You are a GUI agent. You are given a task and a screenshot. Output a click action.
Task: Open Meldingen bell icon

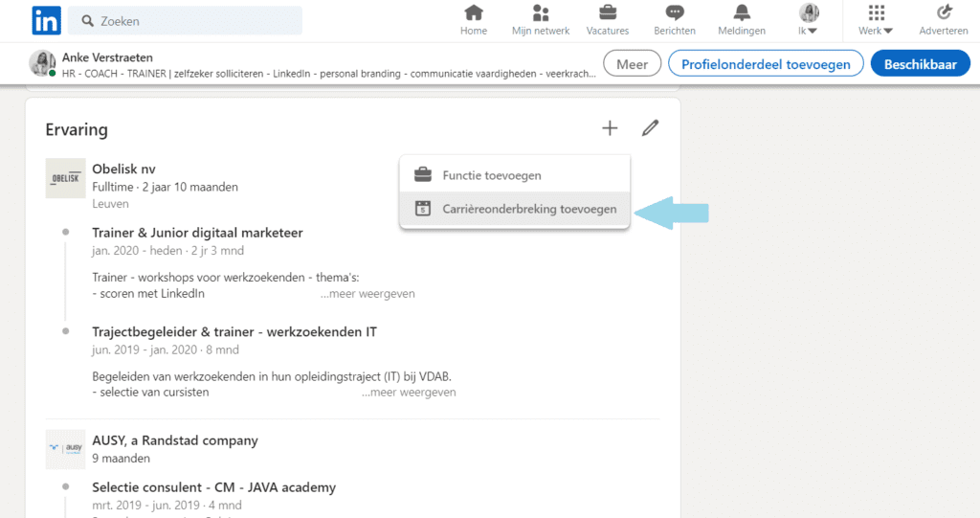[x=742, y=13]
